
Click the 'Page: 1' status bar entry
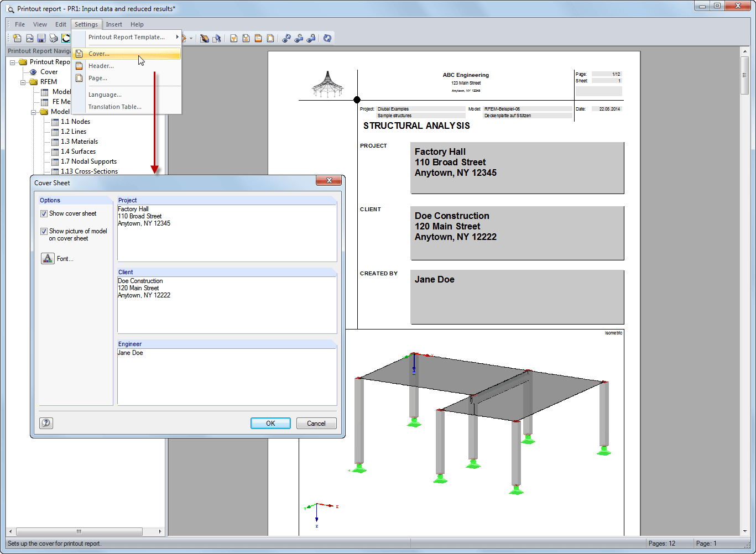point(706,543)
